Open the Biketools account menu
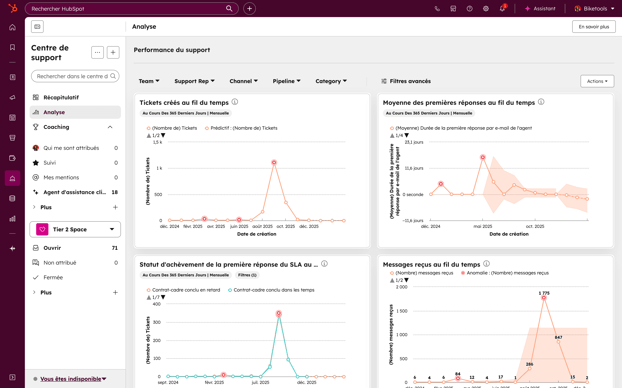 pos(594,8)
